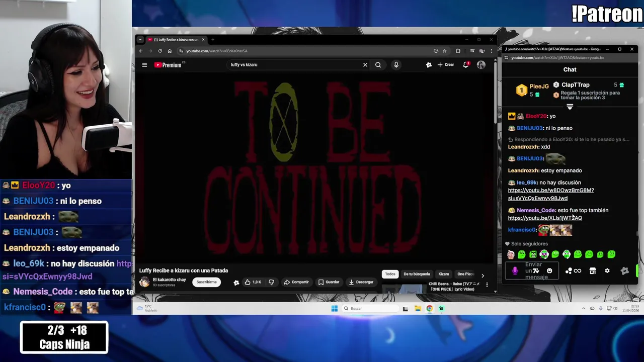Go back in the YouTube browser window
The width and height of the screenshot is (644, 362).
141,51
